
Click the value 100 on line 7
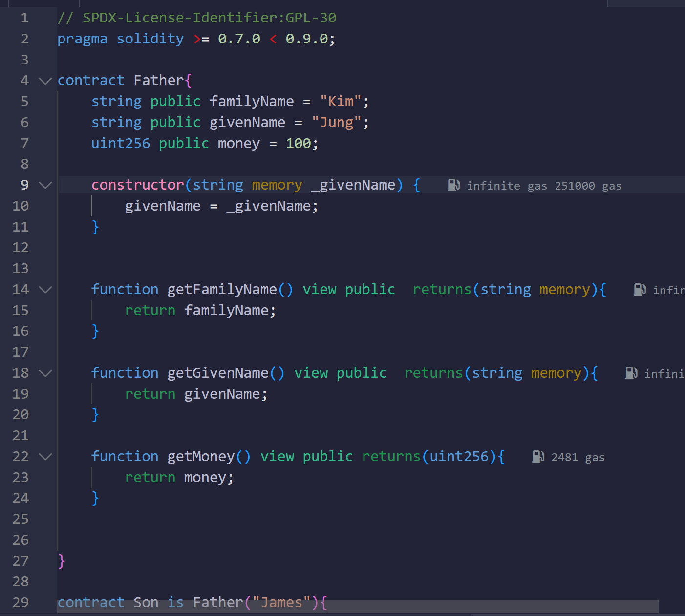point(299,143)
